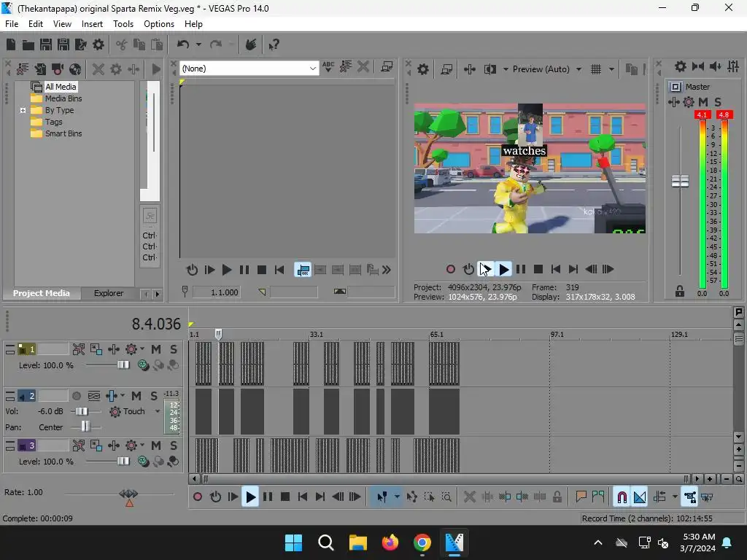Switch to the Project Media tab

pyautogui.click(x=41, y=293)
